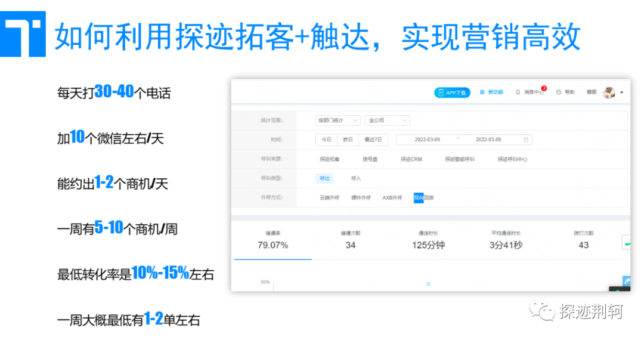This screenshot has width=644, height=340.
Task: Open the 全公司 dropdown
Action: point(387,120)
